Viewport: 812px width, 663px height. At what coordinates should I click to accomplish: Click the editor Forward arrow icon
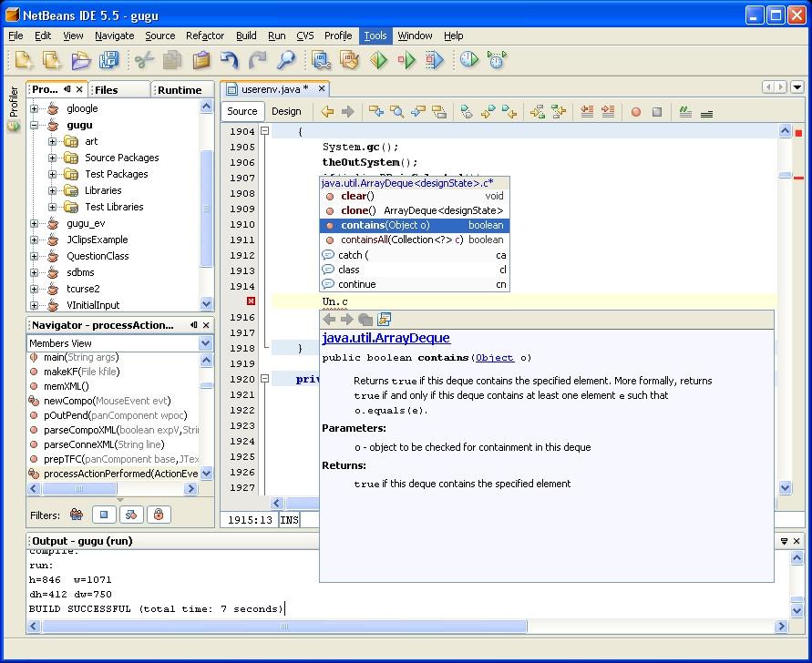pyautogui.click(x=348, y=112)
